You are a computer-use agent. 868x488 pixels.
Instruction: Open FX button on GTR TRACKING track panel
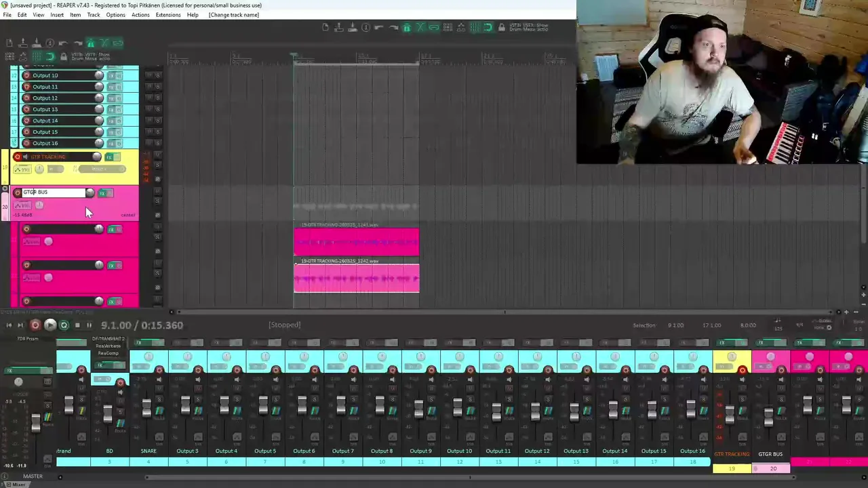point(108,157)
